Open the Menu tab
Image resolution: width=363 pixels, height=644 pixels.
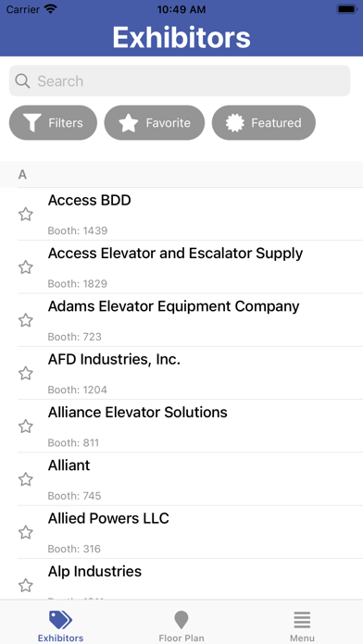pyautogui.click(x=302, y=625)
